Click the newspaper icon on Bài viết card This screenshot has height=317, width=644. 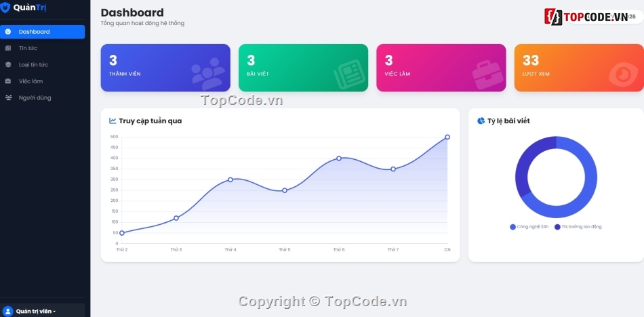coord(350,75)
